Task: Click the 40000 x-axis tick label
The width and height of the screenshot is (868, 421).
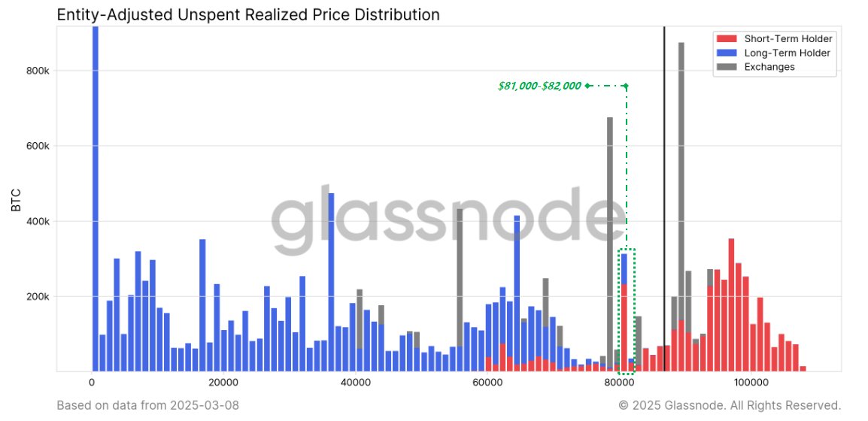Action: 355,383
